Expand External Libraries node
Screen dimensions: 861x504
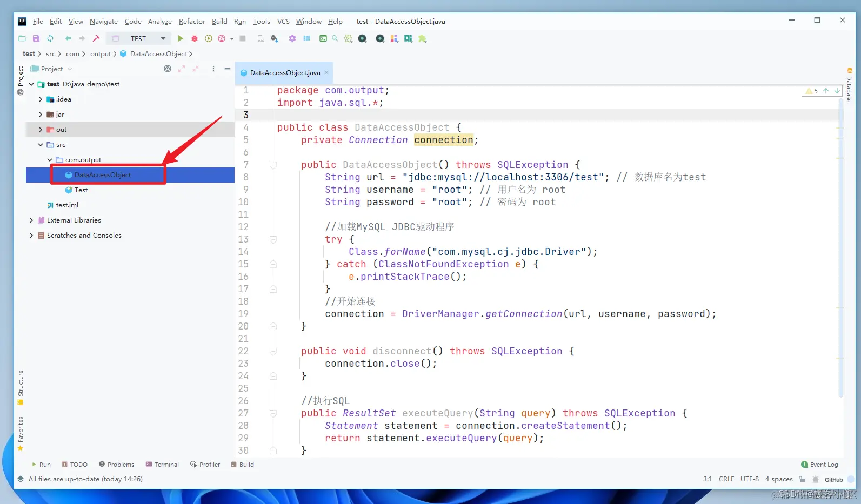31,220
